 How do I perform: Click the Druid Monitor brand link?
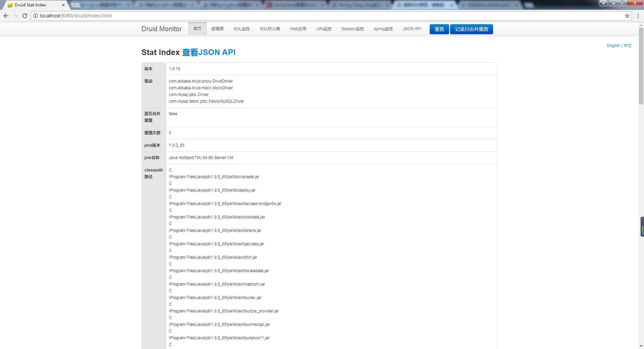(x=161, y=29)
